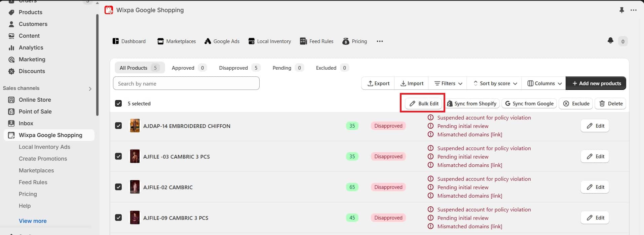This screenshot has height=235, width=644.
Task: Click the Import button
Action: 412,83
